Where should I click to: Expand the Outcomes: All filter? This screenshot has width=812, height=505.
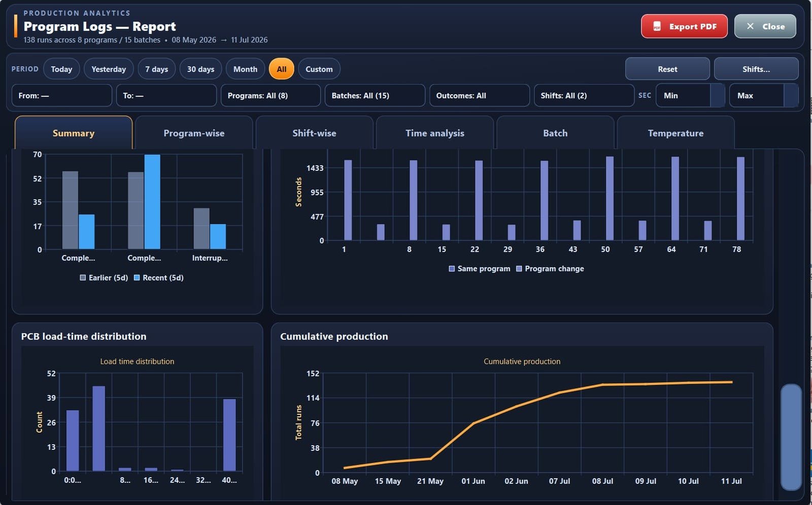(x=480, y=95)
